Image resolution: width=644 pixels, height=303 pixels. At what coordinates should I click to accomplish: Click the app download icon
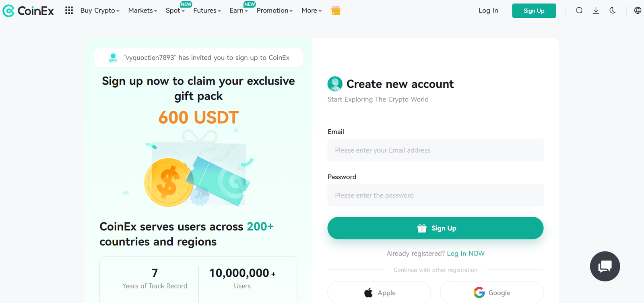pos(596,10)
